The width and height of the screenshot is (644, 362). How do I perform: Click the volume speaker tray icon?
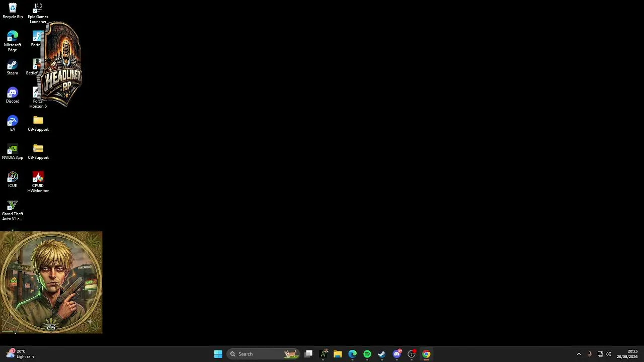coord(609,354)
